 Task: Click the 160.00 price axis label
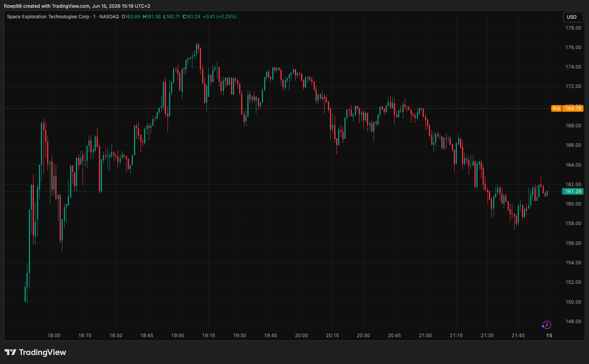(573, 204)
